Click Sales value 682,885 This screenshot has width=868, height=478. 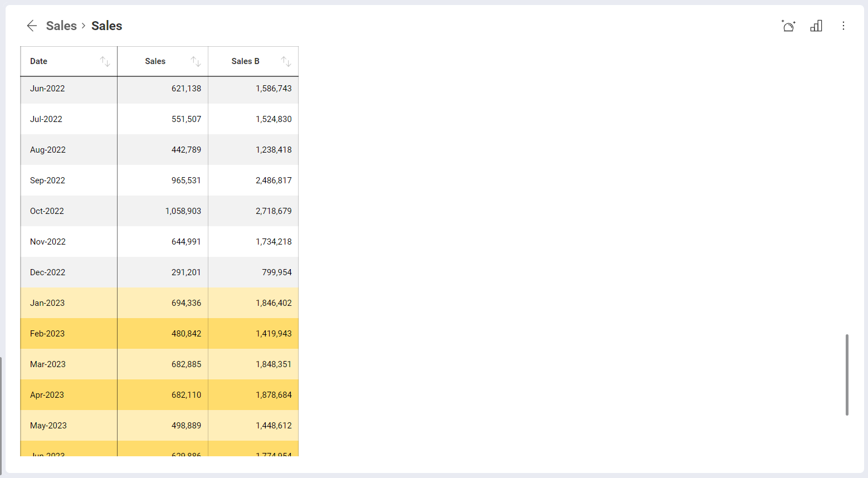[x=186, y=364]
